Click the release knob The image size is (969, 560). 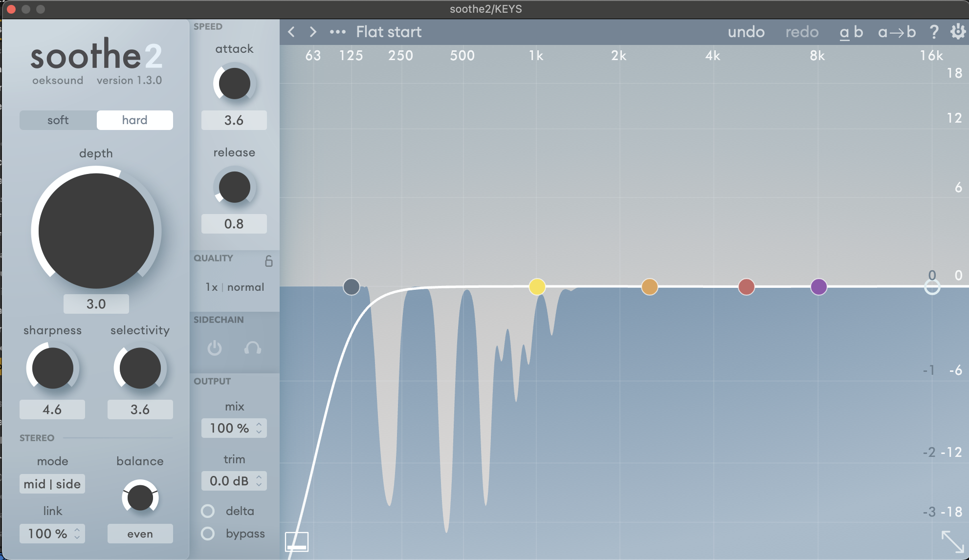234,187
